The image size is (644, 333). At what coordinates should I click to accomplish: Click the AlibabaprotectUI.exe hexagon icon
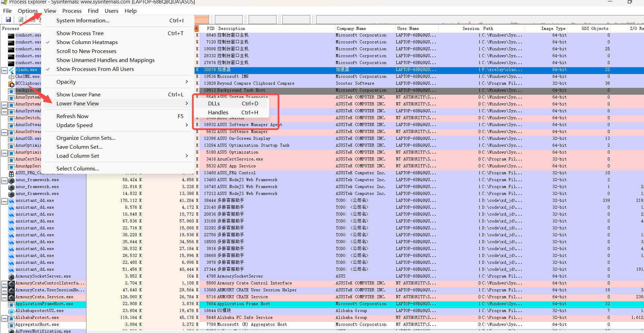pyautogui.click(x=11, y=311)
